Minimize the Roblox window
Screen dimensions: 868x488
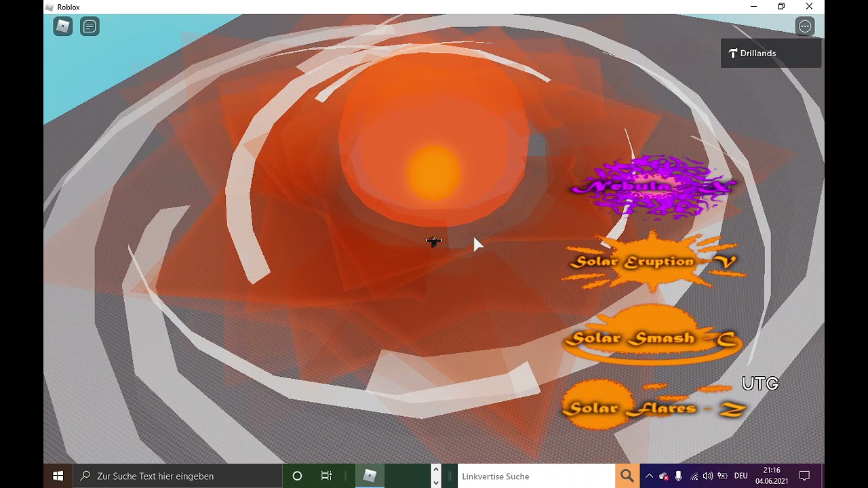[753, 7]
